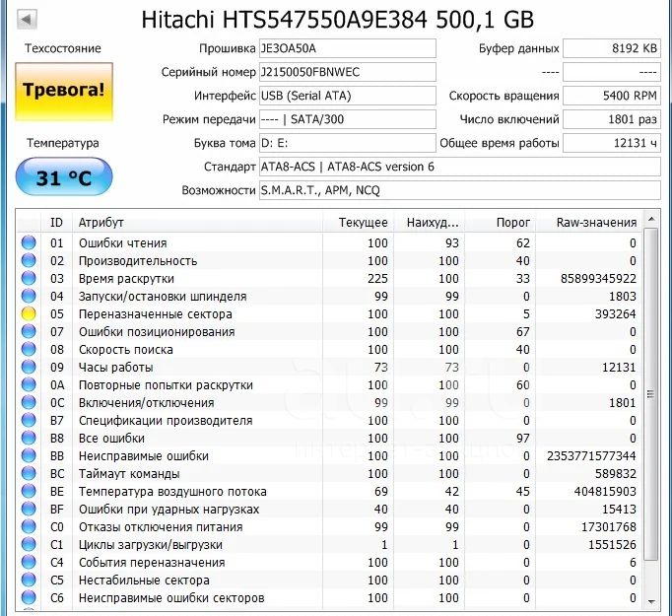Select status icon for Неисправимые ошибки row BB
The image size is (672, 616).
click(29, 455)
